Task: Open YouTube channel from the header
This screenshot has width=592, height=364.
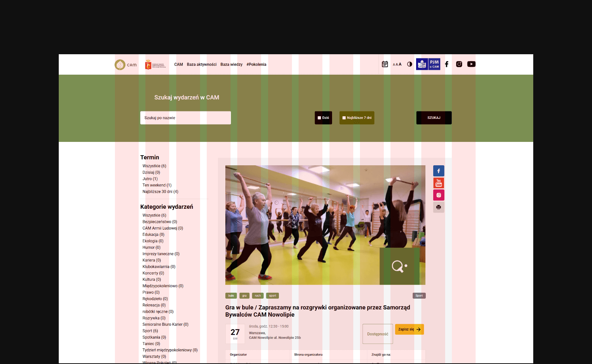Action: pyautogui.click(x=471, y=64)
